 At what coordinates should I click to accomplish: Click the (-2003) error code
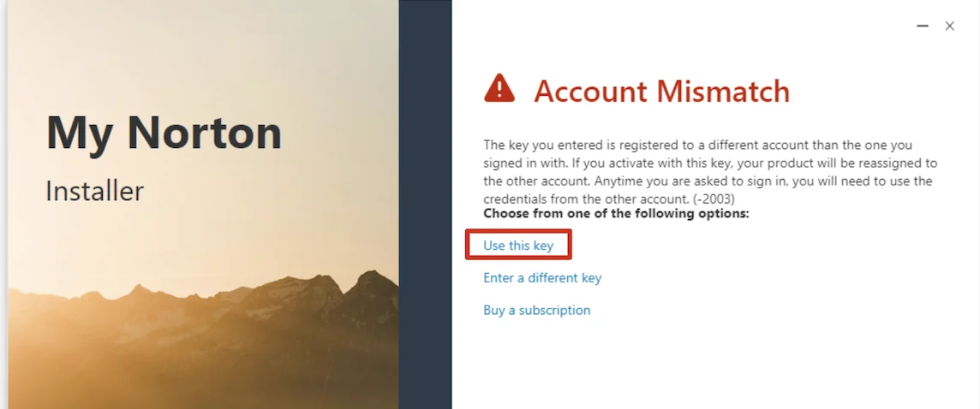tap(714, 199)
